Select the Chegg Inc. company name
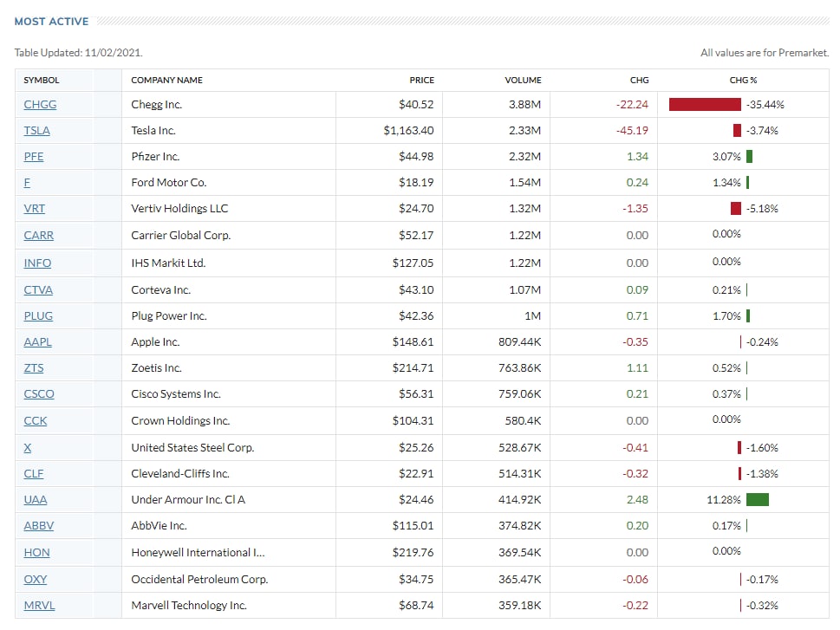This screenshot has height=630, width=840. (x=156, y=105)
